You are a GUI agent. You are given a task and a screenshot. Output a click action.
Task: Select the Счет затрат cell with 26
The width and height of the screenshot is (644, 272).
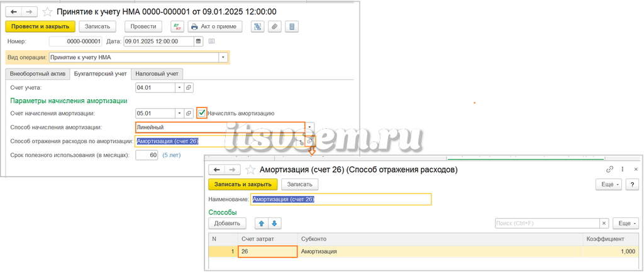(x=268, y=251)
